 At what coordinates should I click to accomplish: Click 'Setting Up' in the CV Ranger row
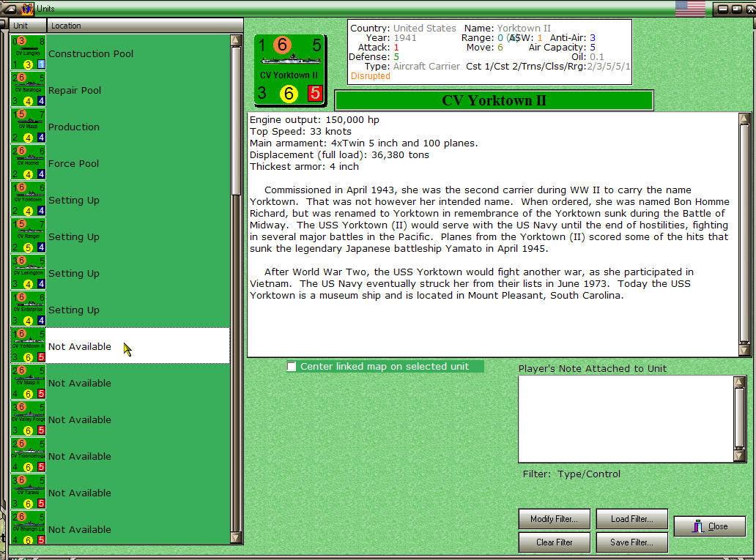[x=74, y=236]
